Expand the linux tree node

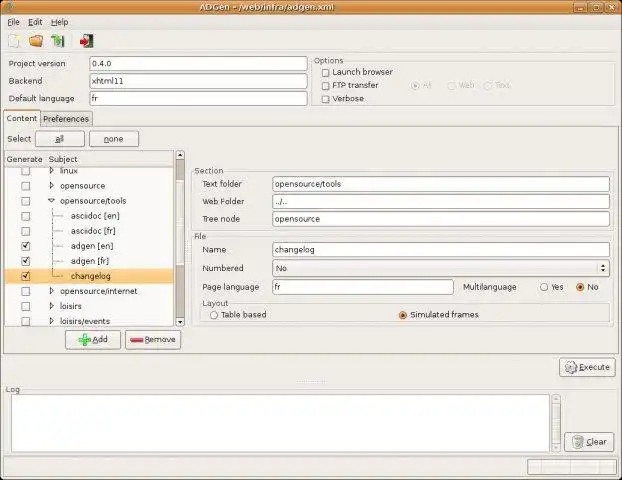pos(51,171)
